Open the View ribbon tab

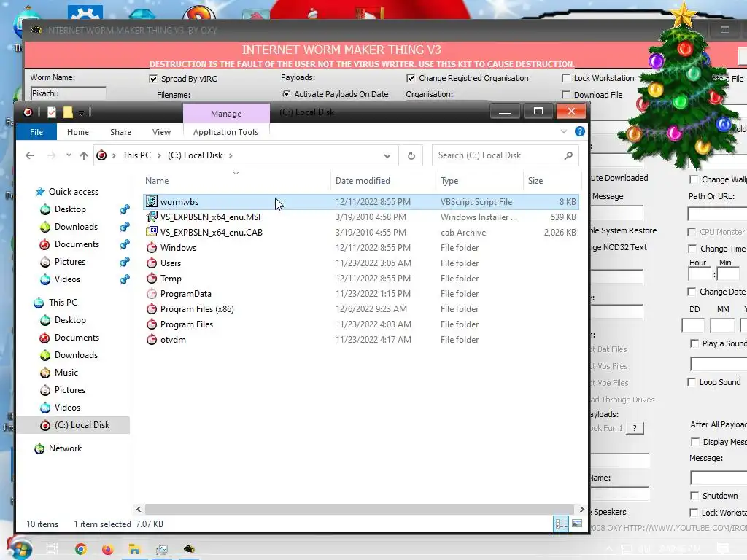coord(161,132)
